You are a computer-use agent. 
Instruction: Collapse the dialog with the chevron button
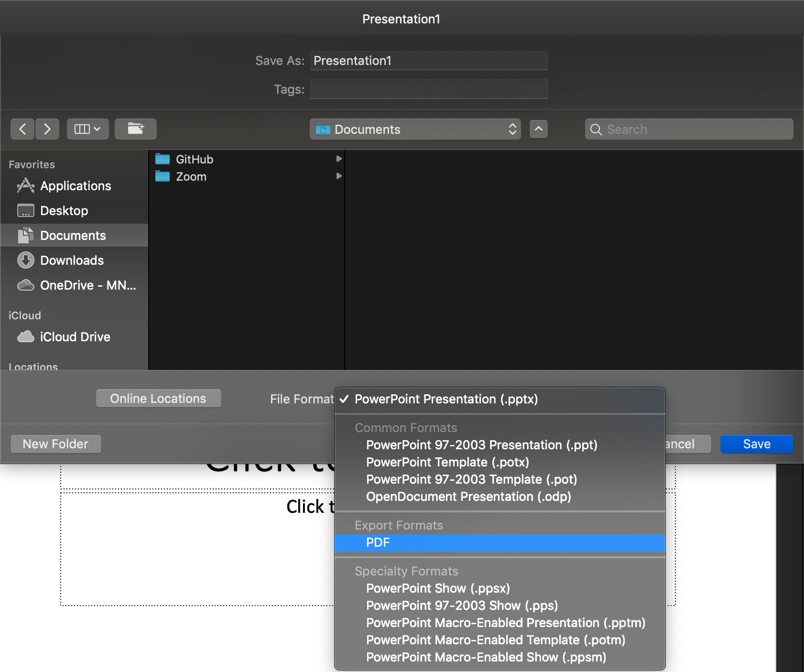click(x=538, y=129)
